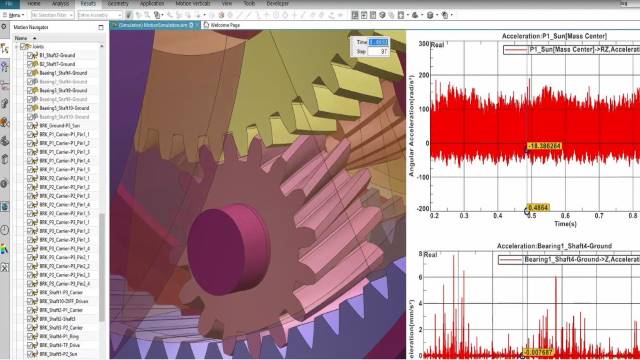Toggle the B1_Shaft2-Ground checkbox
The image size is (640, 360).
tap(30, 55)
